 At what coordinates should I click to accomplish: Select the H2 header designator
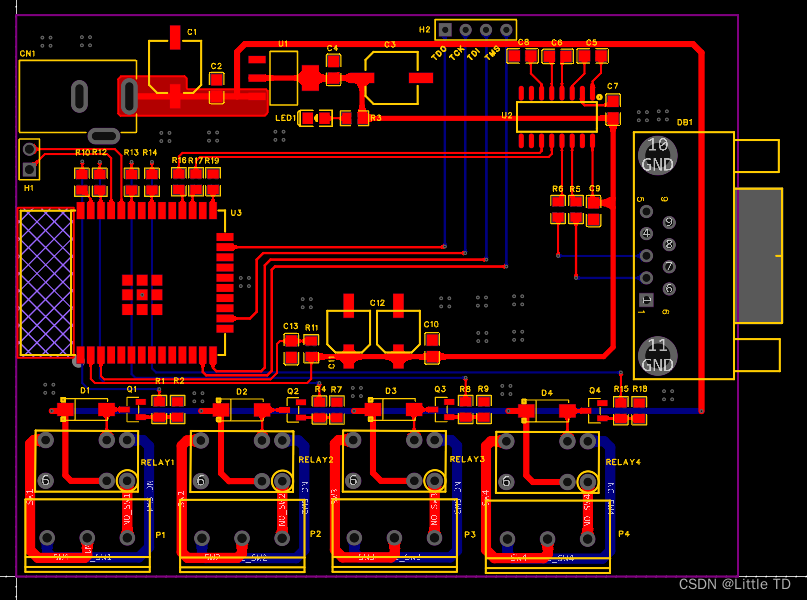point(425,30)
